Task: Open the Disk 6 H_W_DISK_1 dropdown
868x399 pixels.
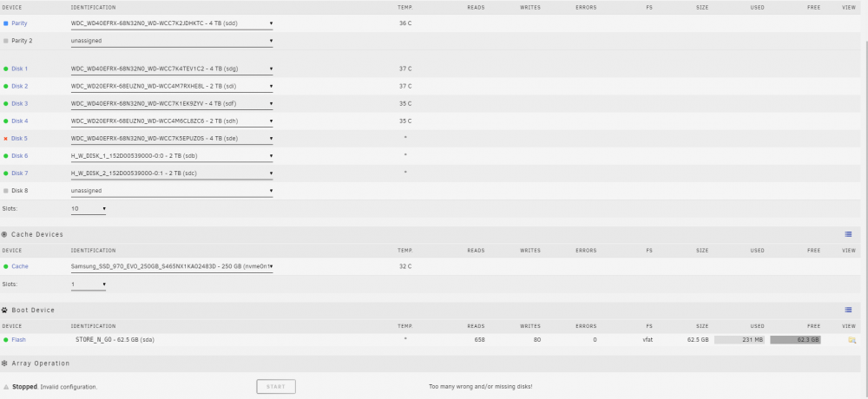Action: [172, 156]
